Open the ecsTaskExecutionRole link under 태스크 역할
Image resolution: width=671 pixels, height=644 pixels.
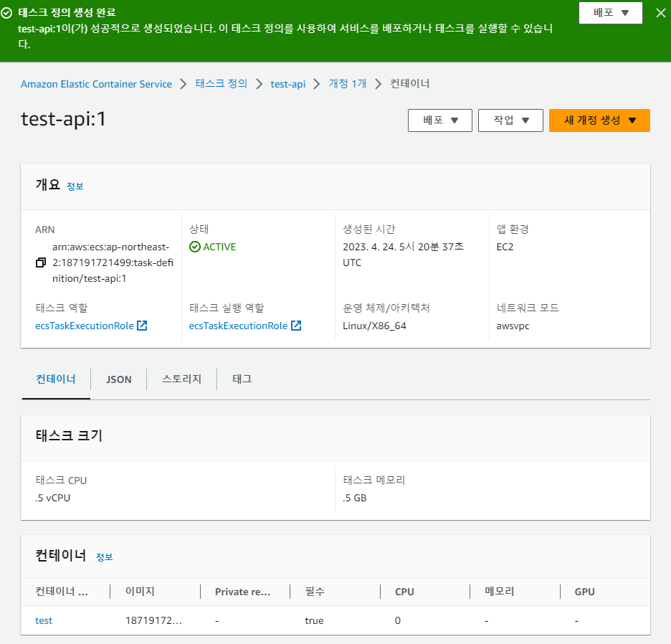click(85, 326)
